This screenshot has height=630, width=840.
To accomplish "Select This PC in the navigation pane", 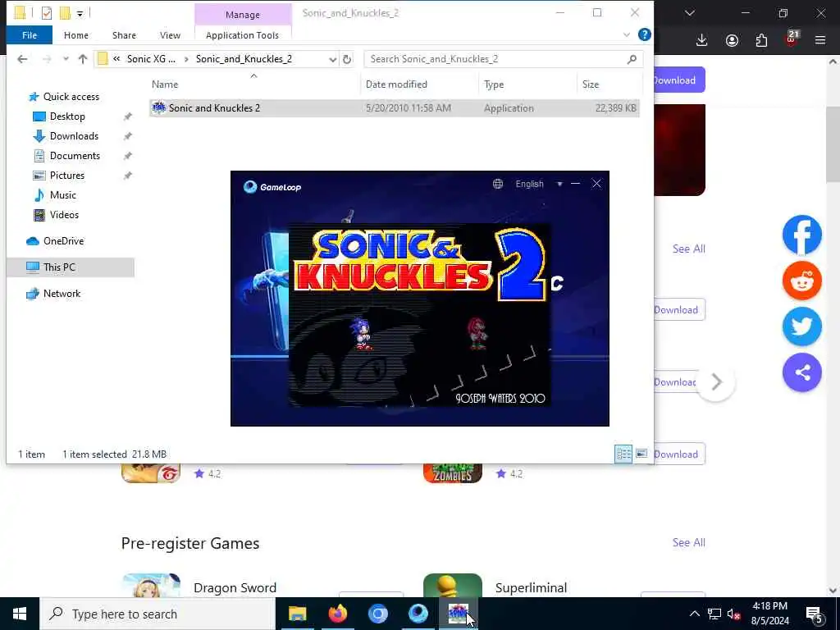I will click(71, 267).
